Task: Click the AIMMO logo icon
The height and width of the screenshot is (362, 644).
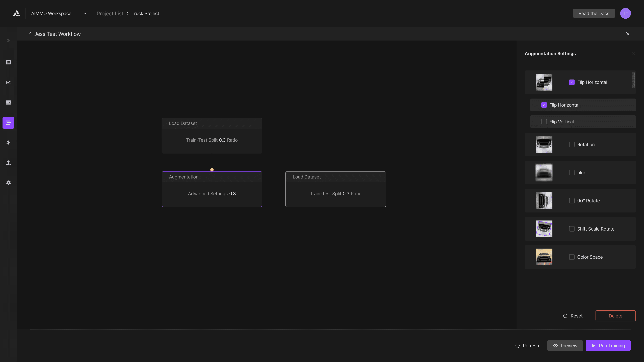Action: (x=16, y=14)
